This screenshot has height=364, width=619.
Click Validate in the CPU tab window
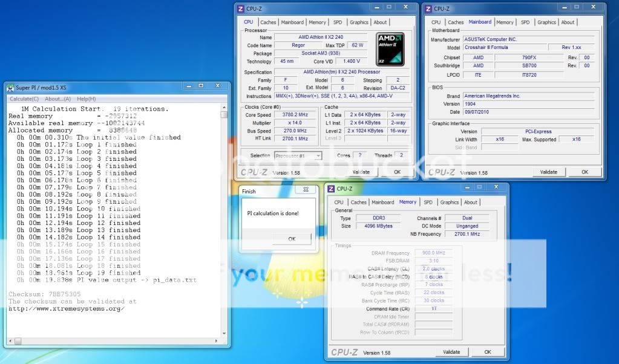361,172
